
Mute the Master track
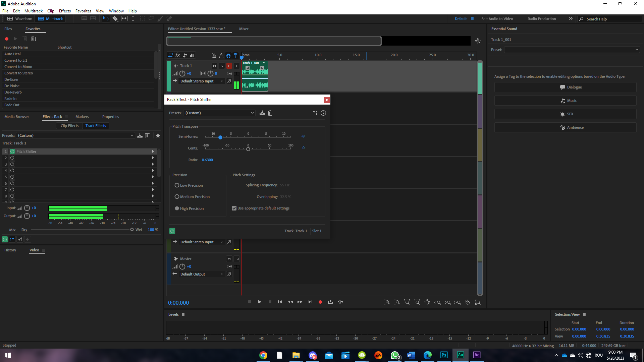click(x=229, y=259)
